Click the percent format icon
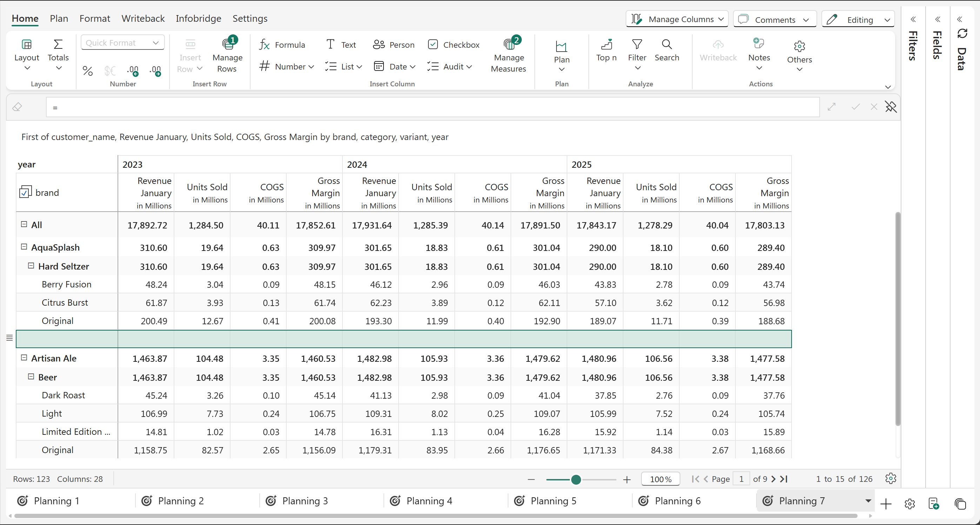This screenshot has height=525, width=980. (87, 71)
